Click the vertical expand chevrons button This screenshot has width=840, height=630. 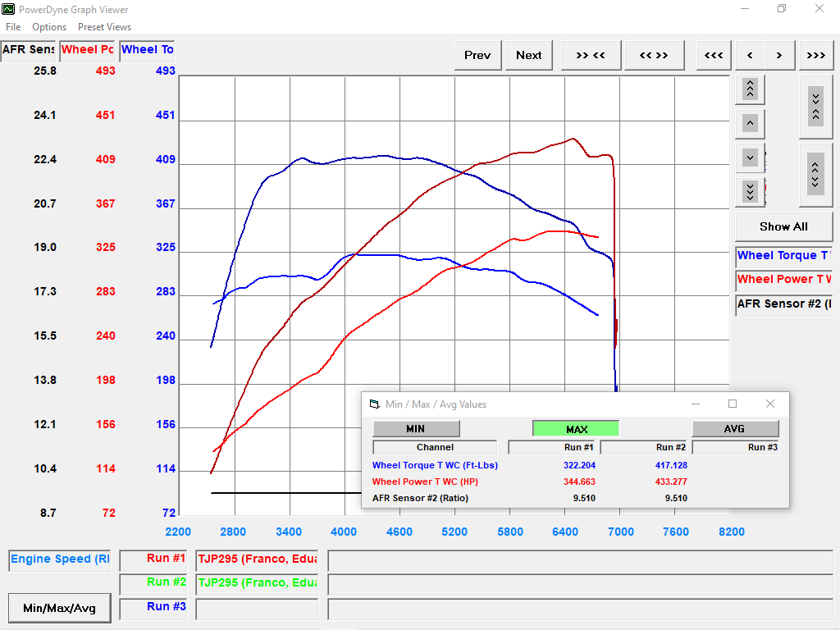click(x=815, y=175)
